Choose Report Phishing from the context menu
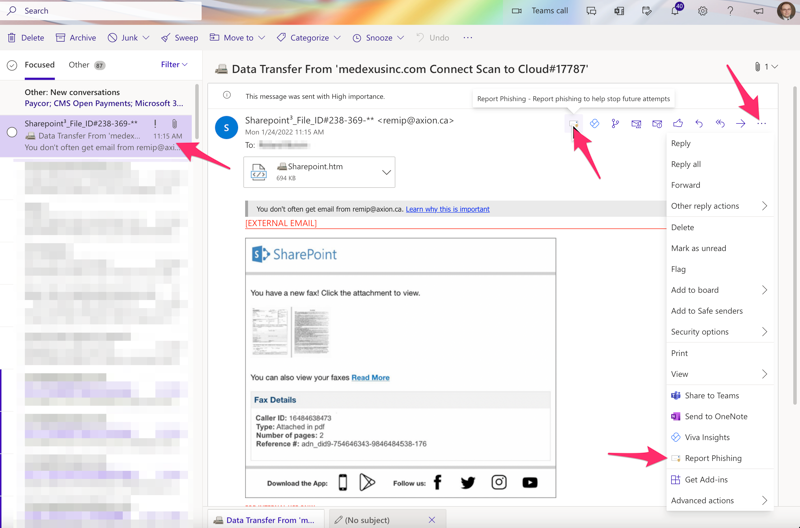 [712, 458]
